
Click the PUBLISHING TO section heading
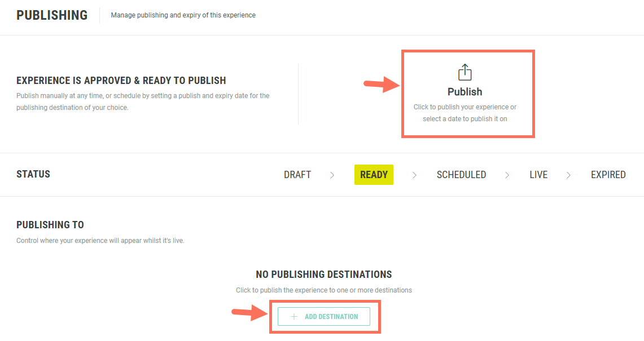point(50,225)
